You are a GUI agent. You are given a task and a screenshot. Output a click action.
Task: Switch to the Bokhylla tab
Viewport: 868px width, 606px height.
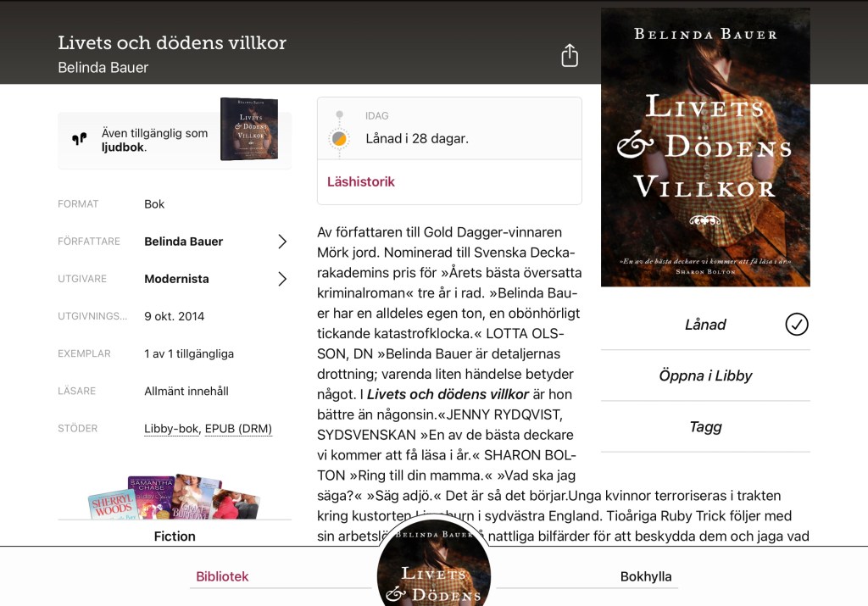[x=645, y=576]
